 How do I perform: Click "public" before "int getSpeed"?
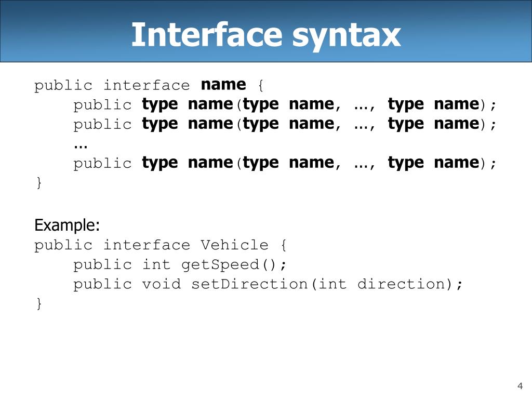[102, 265]
